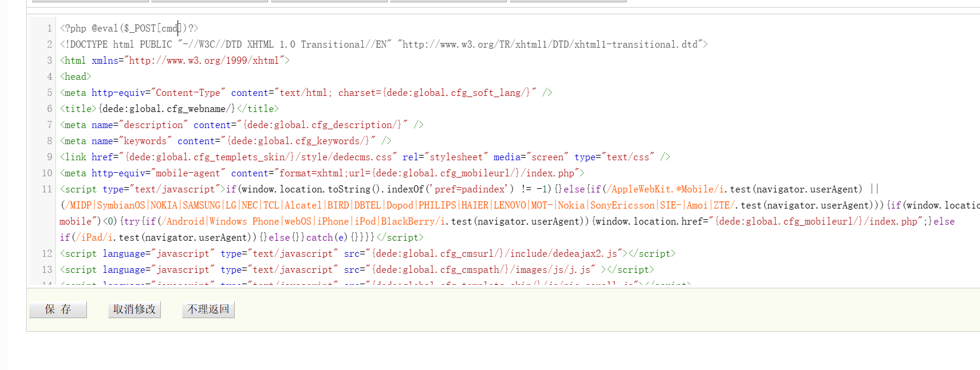Click line number 5 in the gutter

49,92
